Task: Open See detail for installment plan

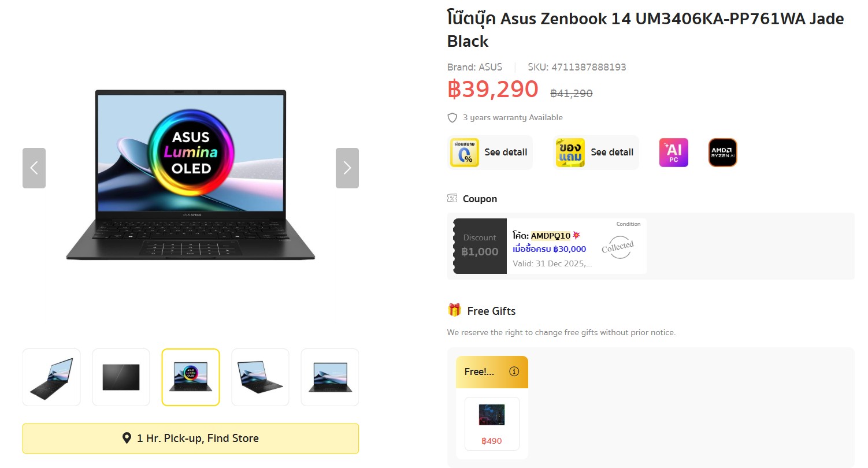Action: click(506, 153)
